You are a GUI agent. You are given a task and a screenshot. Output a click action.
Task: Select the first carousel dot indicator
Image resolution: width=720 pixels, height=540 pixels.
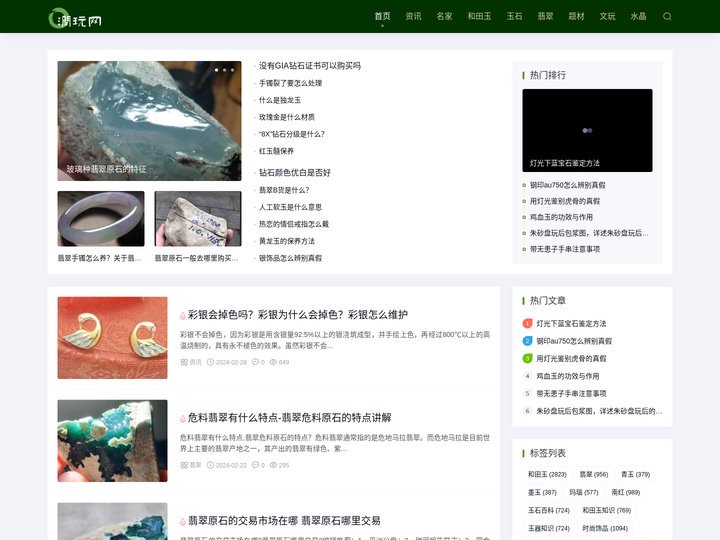tap(216, 70)
